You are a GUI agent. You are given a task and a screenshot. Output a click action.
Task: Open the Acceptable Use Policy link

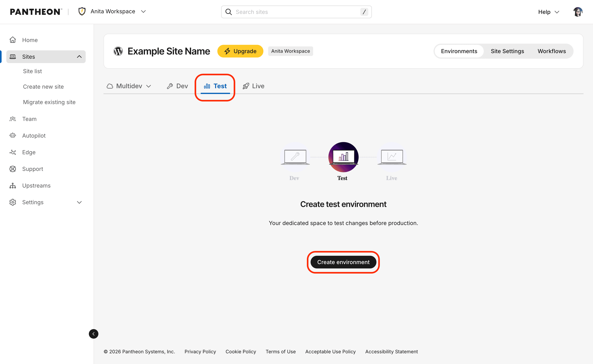330,352
